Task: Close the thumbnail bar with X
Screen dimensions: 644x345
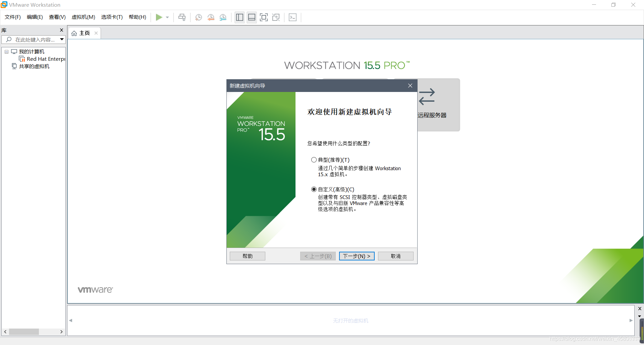Action: [x=640, y=309]
